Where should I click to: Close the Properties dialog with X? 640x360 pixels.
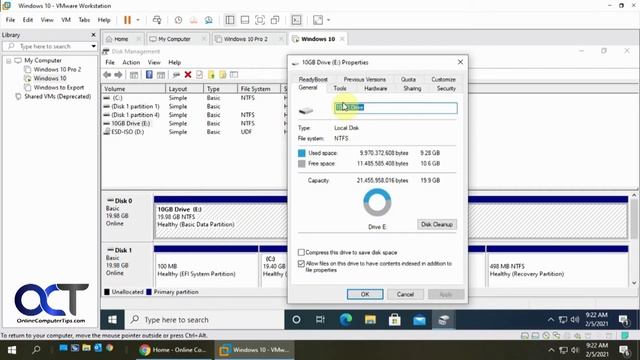pos(460,62)
